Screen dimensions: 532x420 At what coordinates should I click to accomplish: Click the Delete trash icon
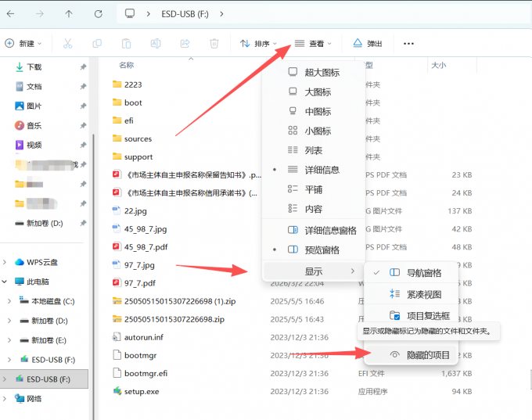pos(214,44)
